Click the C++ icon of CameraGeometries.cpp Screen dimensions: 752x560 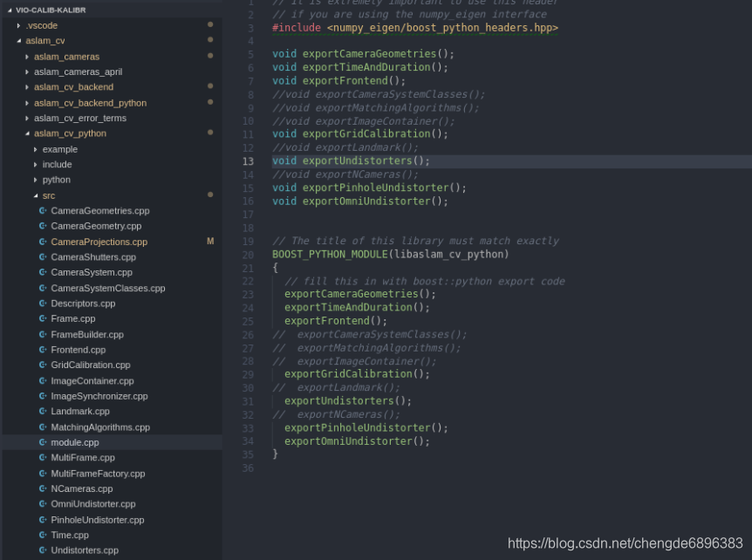click(x=43, y=210)
